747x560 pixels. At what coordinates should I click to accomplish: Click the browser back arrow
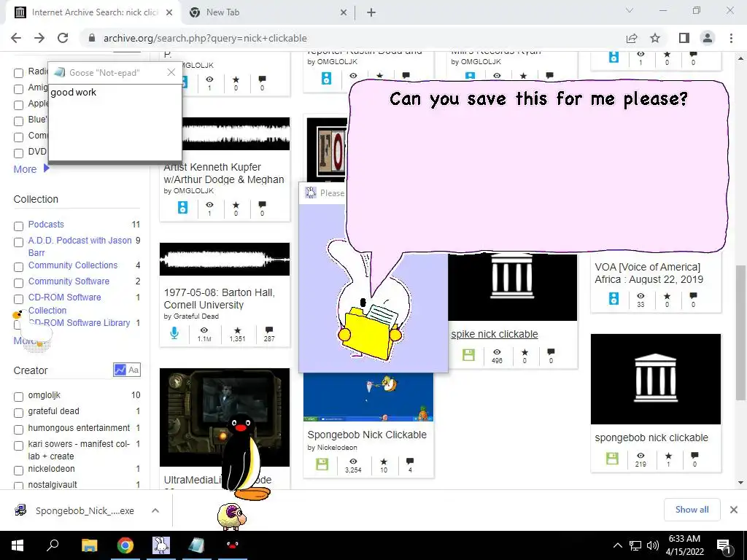(x=16, y=38)
